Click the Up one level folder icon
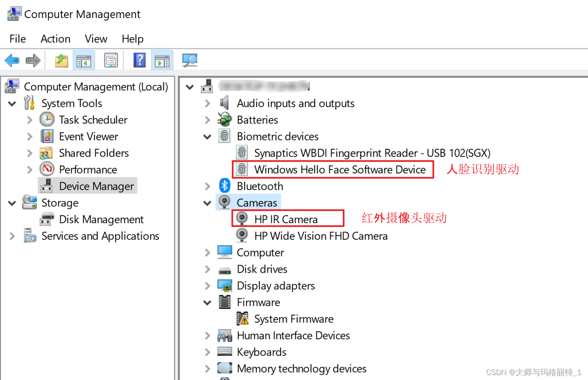Image resolution: width=588 pixels, height=380 pixels. click(62, 61)
